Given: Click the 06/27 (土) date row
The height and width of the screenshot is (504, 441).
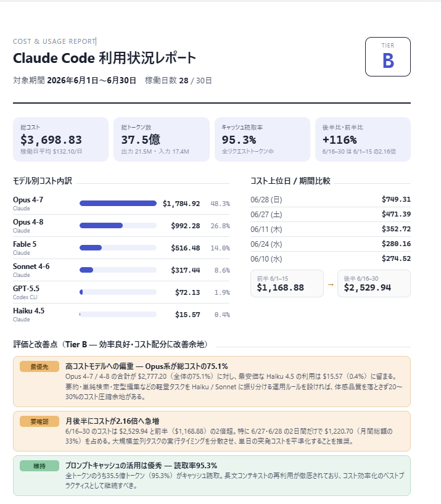Looking at the screenshot, I should click(x=331, y=215).
